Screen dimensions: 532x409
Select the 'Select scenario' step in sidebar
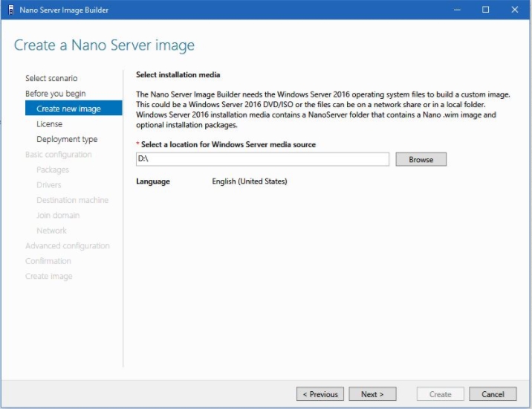point(51,78)
